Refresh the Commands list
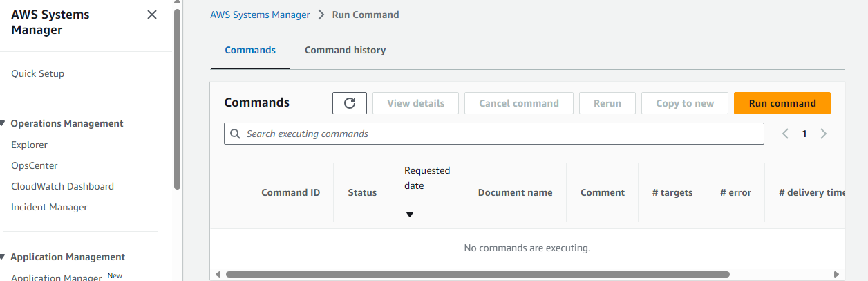Screen dimensions: 868x281 [350, 103]
